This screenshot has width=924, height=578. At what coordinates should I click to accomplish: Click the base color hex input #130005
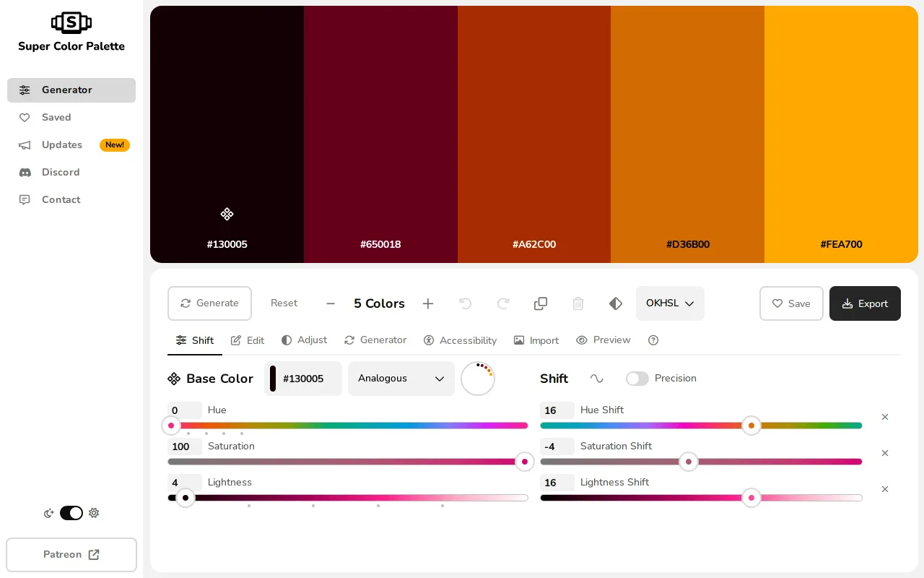pos(303,379)
